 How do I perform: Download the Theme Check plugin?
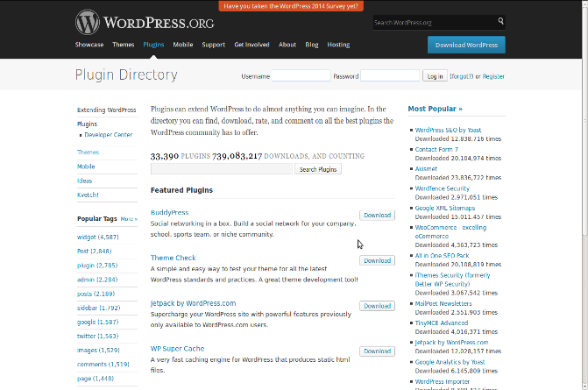tap(377, 260)
